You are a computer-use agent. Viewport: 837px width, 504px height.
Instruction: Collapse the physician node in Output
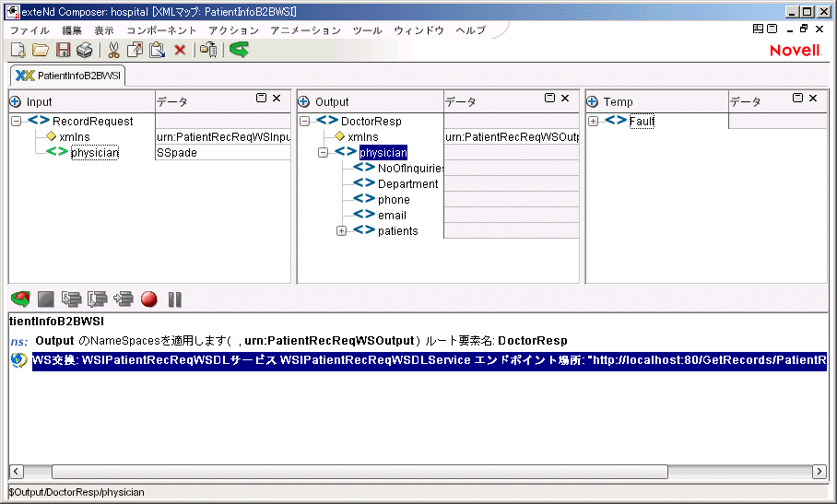(x=323, y=153)
